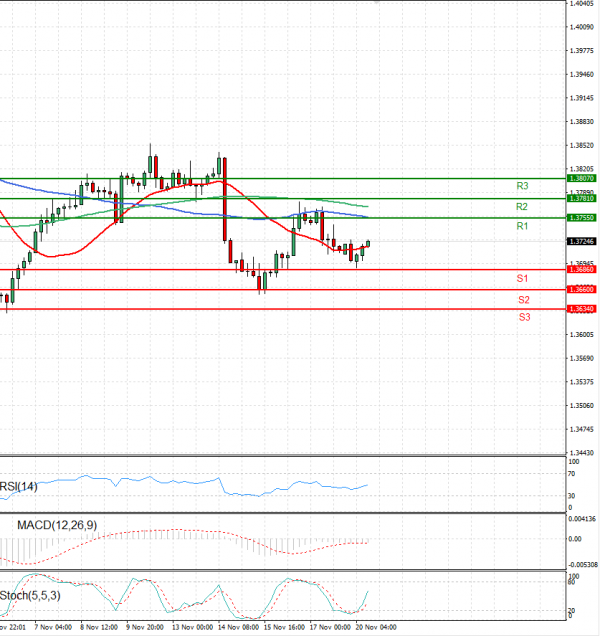Click the 1.35060 price scale value

582,406
